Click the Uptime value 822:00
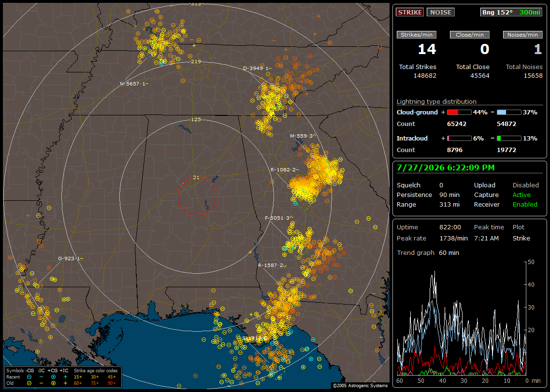This screenshot has width=550, height=392. click(x=450, y=227)
